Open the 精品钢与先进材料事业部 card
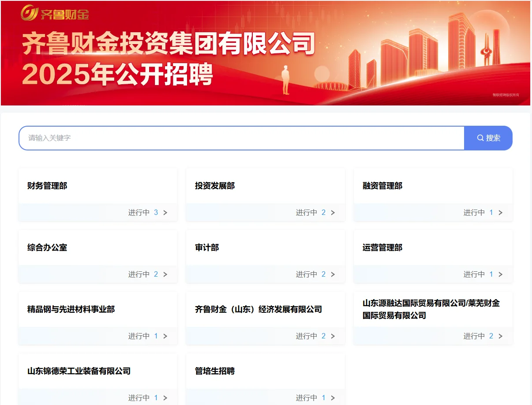This screenshot has height=405, width=532. 98,318
